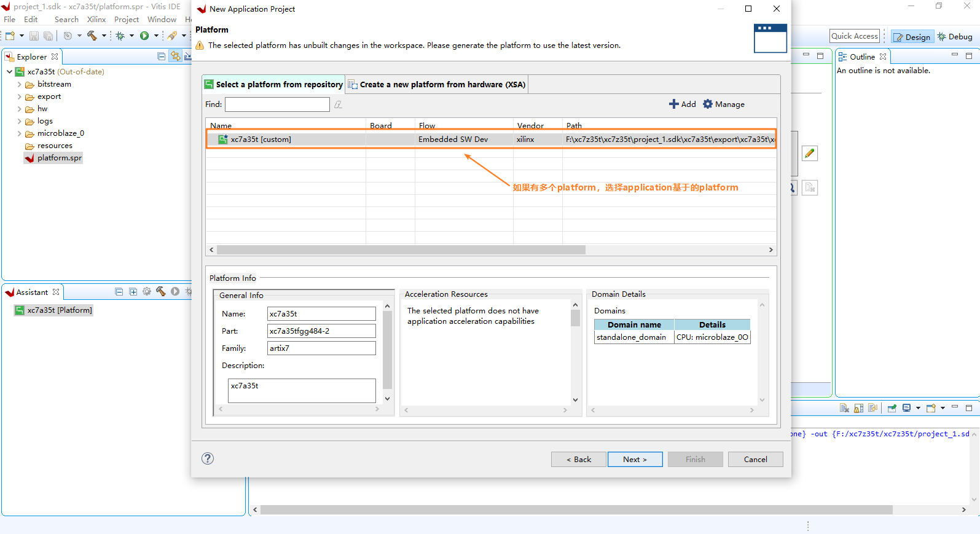The image size is (980, 534).
Task: Click the Next button
Action: (635, 459)
